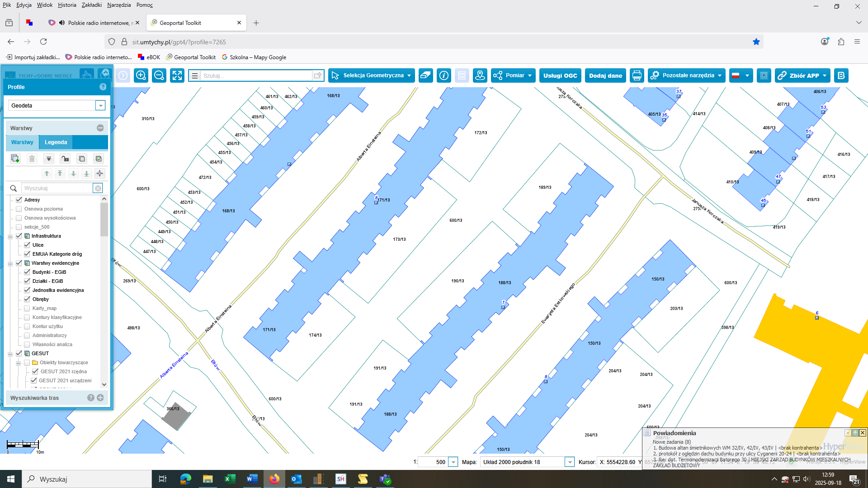Activate the info identify tool
Viewport: 868px width, 488px height.
[x=444, y=75]
